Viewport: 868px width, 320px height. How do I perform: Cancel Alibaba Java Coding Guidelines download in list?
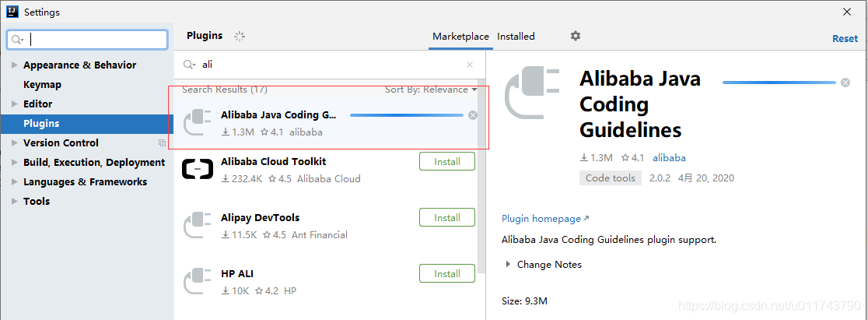click(472, 115)
